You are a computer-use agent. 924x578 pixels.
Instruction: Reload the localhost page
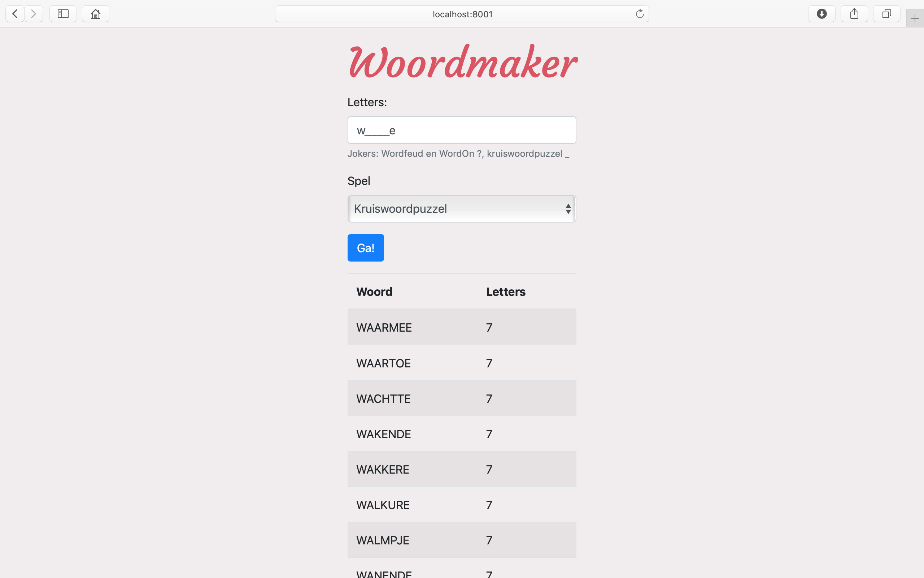640,14
